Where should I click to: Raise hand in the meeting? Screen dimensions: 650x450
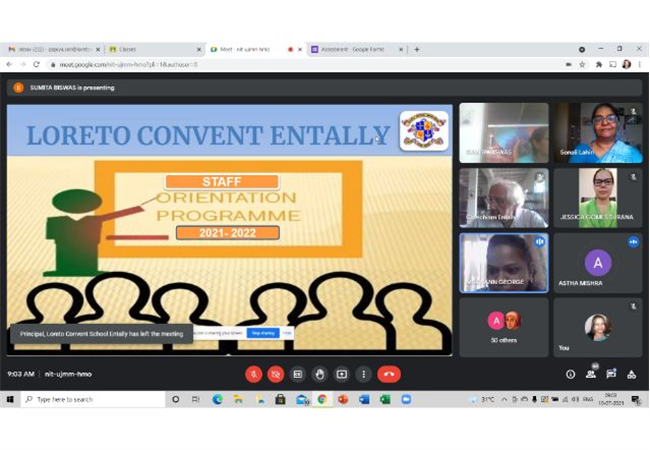pyautogui.click(x=320, y=374)
